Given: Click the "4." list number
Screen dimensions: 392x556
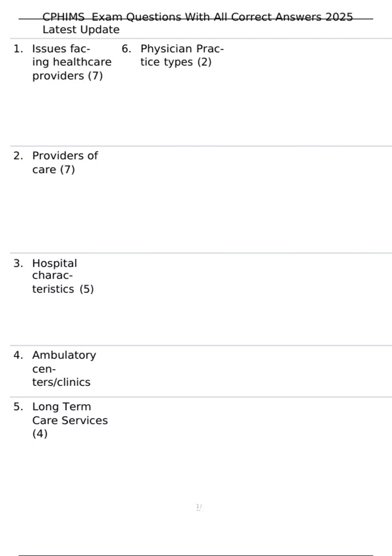Looking at the screenshot, I should click(18, 355).
